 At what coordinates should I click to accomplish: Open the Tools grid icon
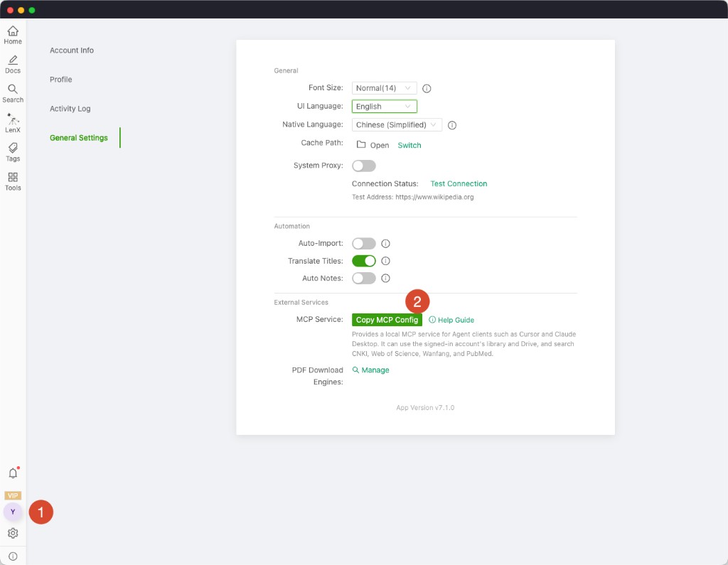coord(13,181)
